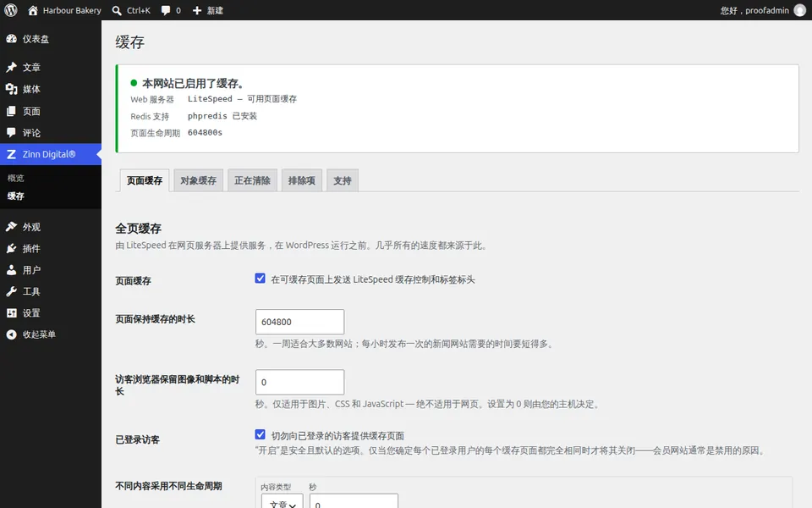The width and height of the screenshot is (812, 508).
Task: Switch to the 支持 tab
Action: click(x=342, y=180)
